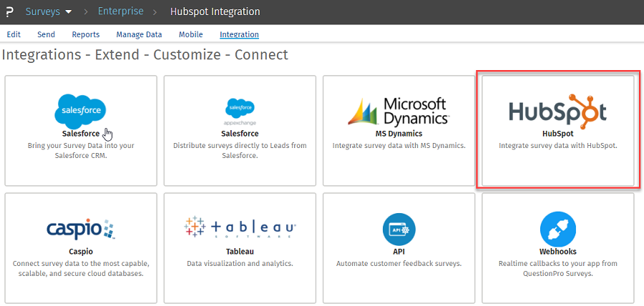Click the QuestionPro logo icon
Viewport: 644px width, 306px height.
(10, 12)
